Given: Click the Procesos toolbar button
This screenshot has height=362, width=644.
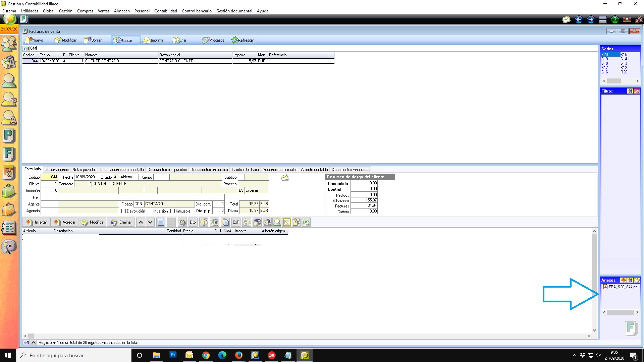Looking at the screenshot, I should [x=213, y=40].
